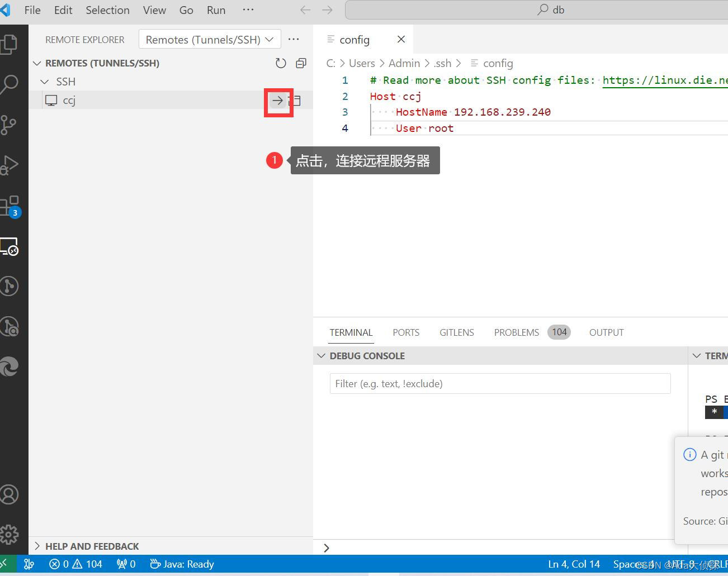Open Extensions view with badge 3
728x576 pixels.
point(10,206)
